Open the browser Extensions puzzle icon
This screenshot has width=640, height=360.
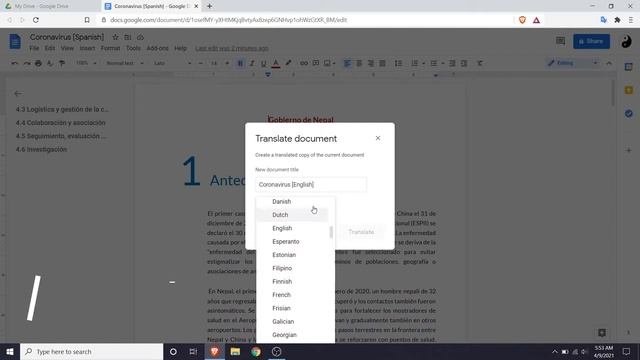pyautogui.click(x=617, y=20)
